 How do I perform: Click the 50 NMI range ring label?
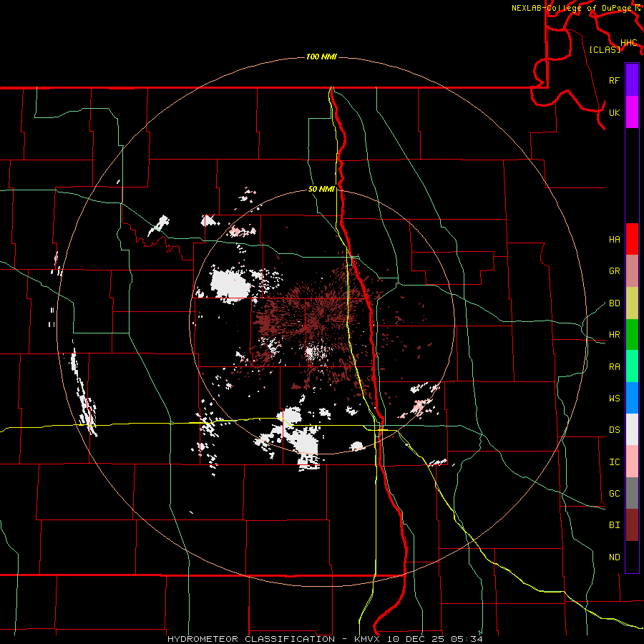tap(321, 190)
